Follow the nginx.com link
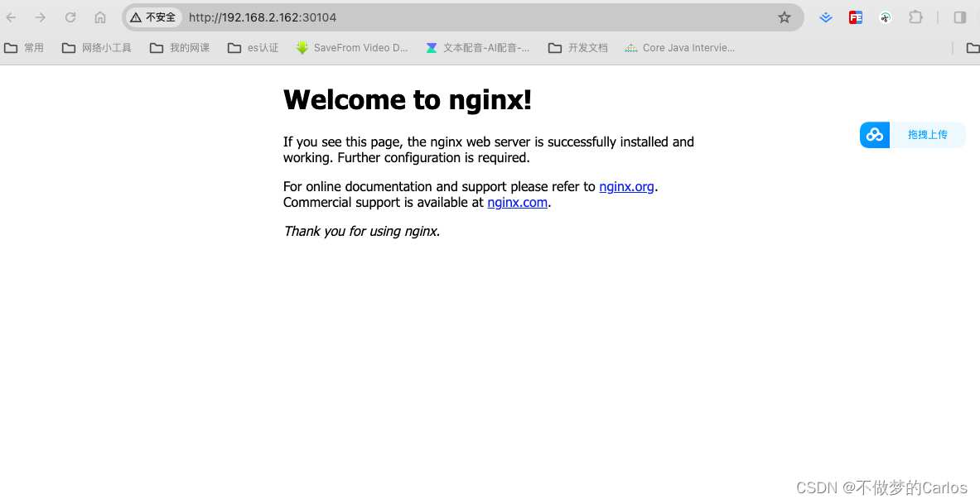Viewport: 980px width, 504px height. point(518,203)
